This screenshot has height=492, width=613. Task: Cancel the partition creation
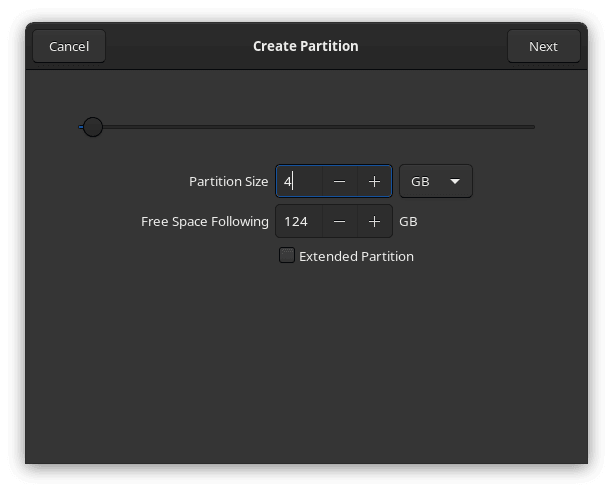(x=69, y=46)
